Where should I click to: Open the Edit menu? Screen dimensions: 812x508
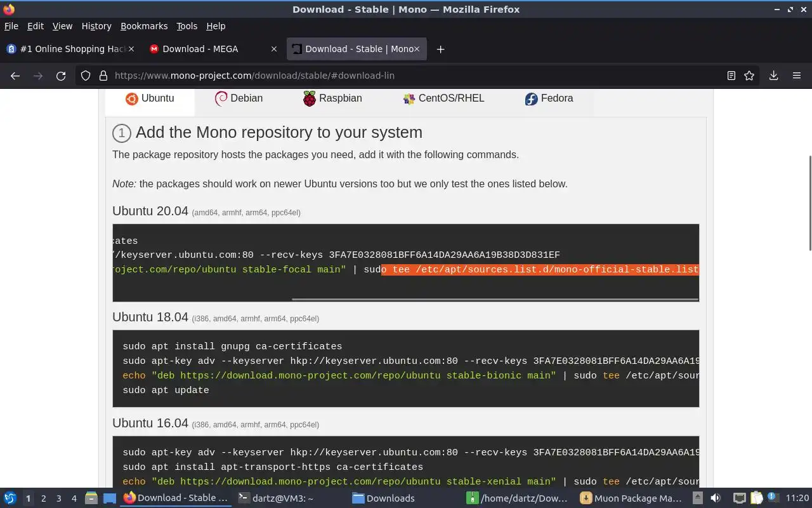pyautogui.click(x=36, y=26)
